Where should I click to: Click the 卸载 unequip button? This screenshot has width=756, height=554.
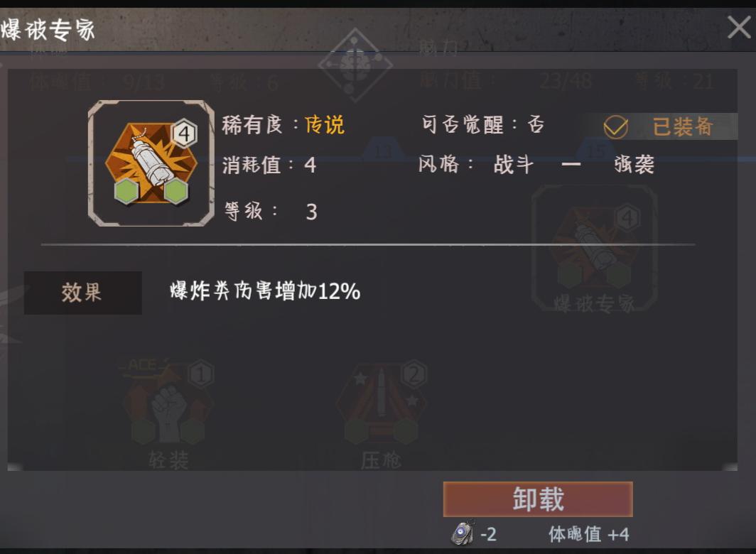(538, 499)
